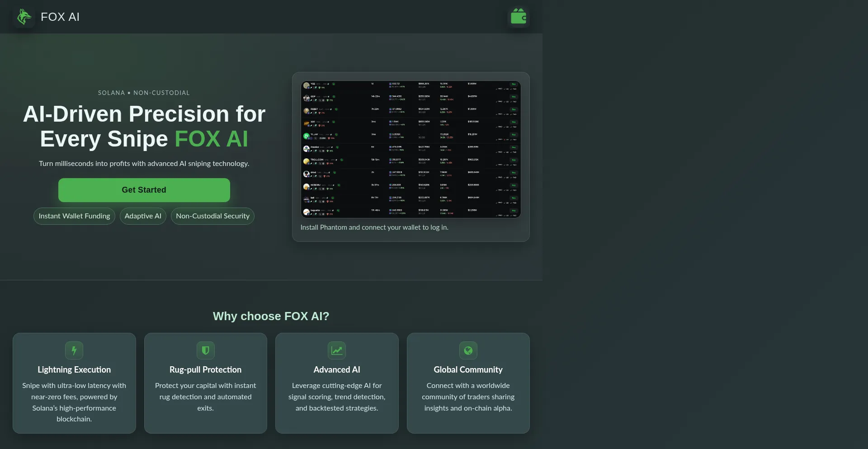The width and height of the screenshot is (868, 449).
Task: Click the 'Protect your capital' description text
Action: [206, 397]
